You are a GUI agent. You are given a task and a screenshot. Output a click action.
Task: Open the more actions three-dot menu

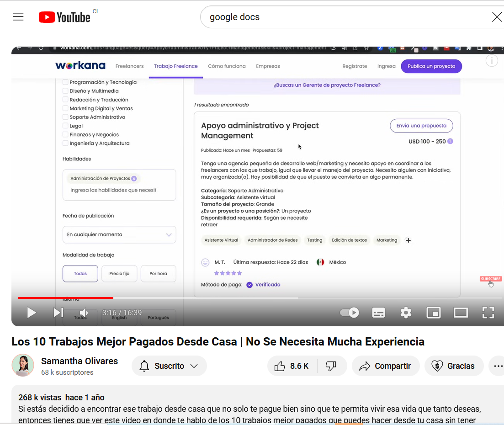coord(498,366)
